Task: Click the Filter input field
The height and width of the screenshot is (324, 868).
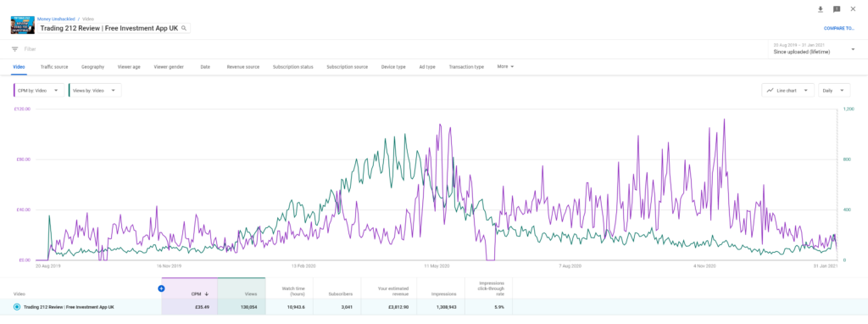Action: pos(31,48)
